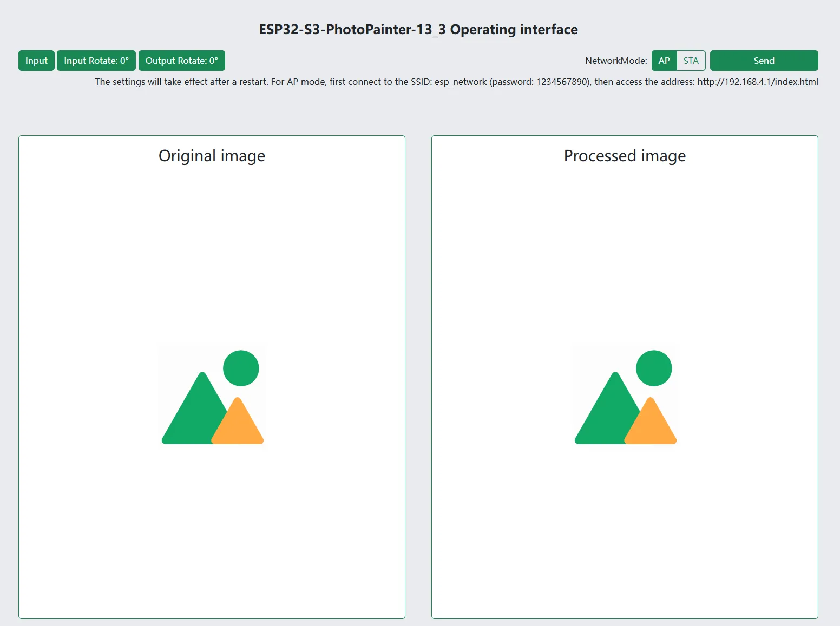Switch network mode to STA

coord(691,61)
